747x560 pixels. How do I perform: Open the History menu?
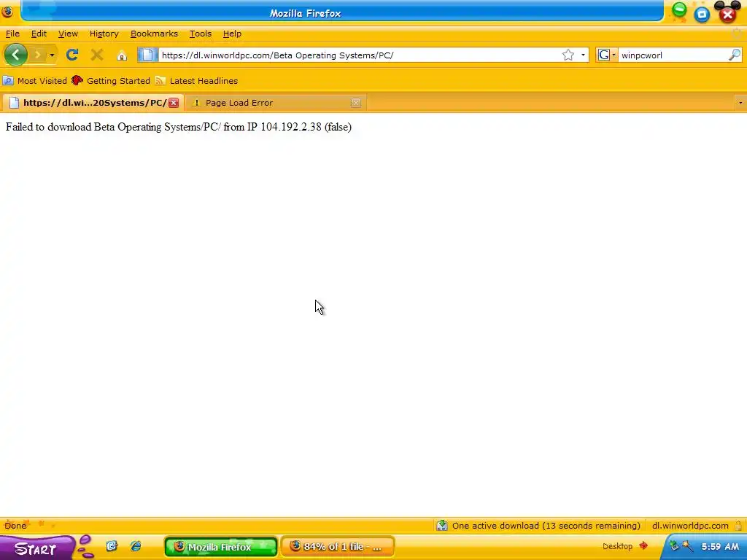click(104, 34)
